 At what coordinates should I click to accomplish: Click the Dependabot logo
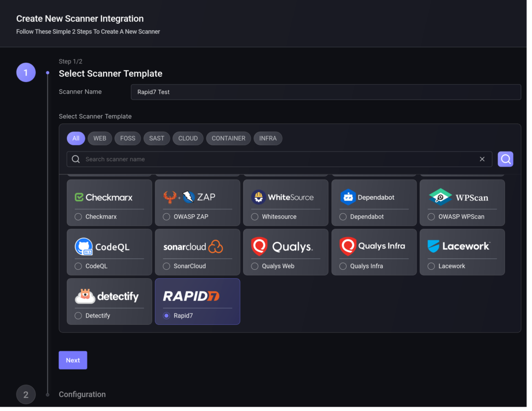[367, 197]
